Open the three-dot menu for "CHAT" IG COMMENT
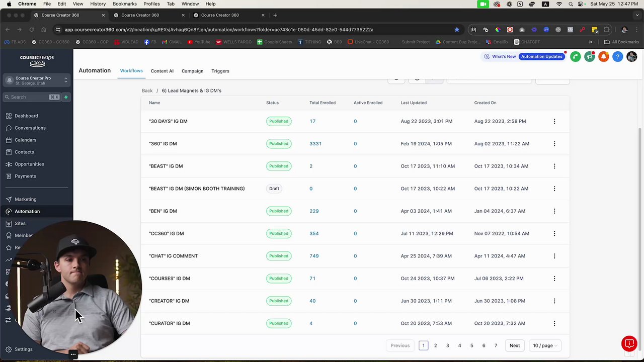 coord(554,256)
